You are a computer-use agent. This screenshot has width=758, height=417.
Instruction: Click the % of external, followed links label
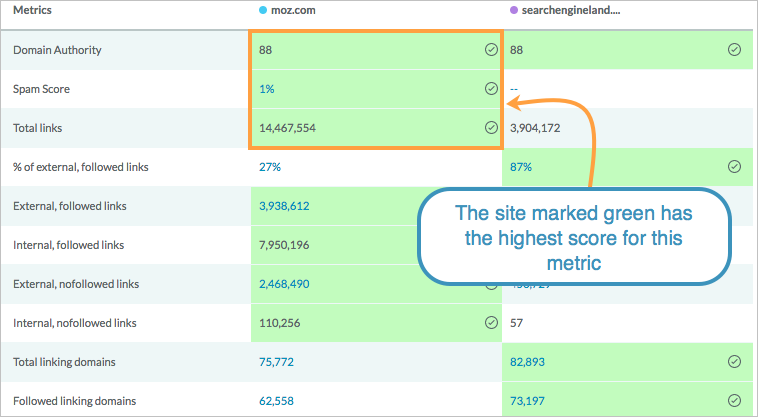tap(81, 167)
